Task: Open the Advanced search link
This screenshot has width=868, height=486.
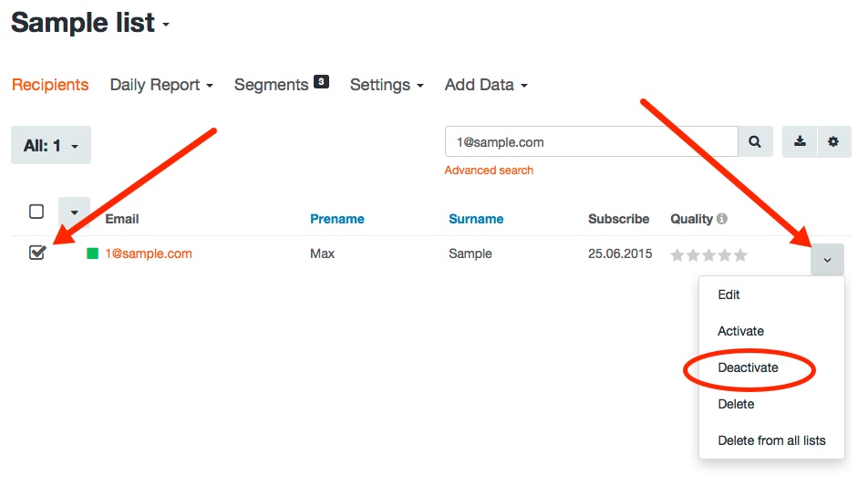Action: 489,171
